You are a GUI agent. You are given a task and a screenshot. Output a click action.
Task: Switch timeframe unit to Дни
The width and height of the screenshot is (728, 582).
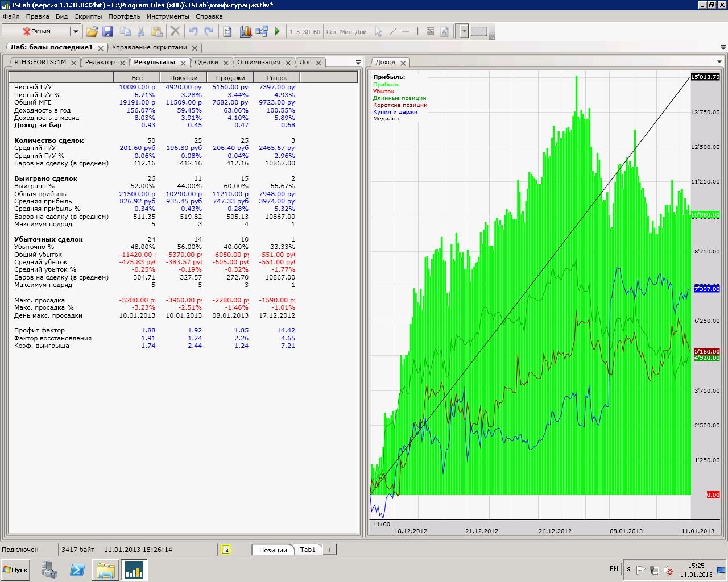[361, 32]
